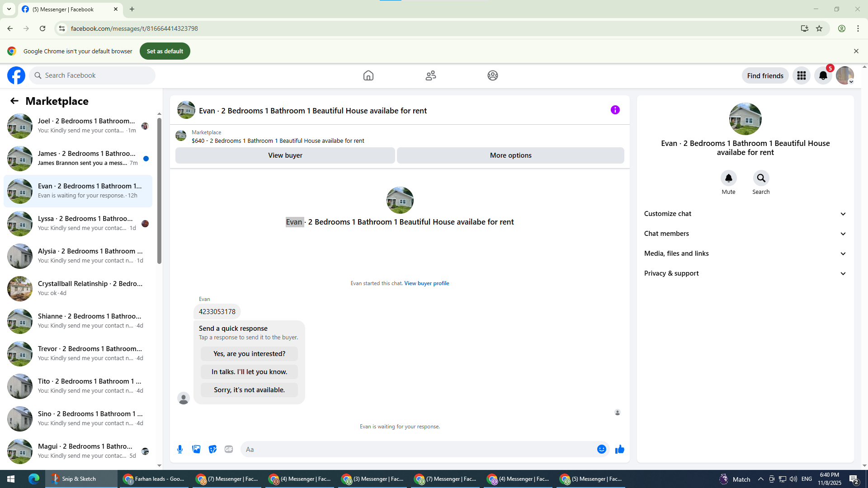The width and height of the screenshot is (868, 488).
Task: Open the Facebook apps grid menu
Action: pyautogui.click(x=801, y=75)
